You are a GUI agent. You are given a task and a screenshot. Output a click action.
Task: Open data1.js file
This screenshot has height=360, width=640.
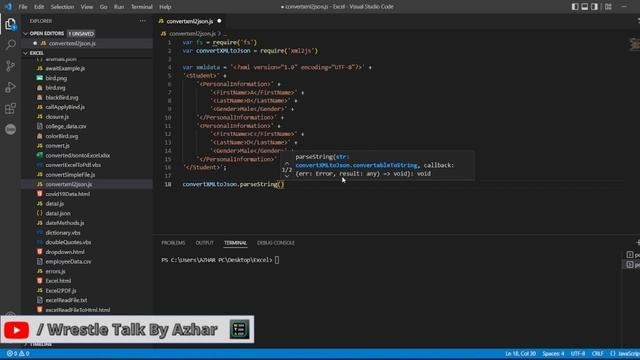(x=54, y=204)
